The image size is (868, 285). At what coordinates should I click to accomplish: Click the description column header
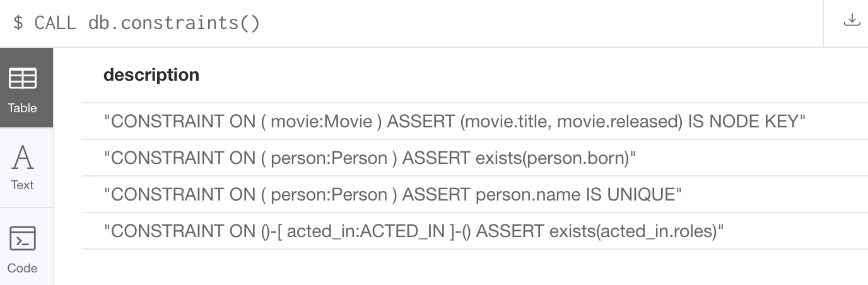151,75
